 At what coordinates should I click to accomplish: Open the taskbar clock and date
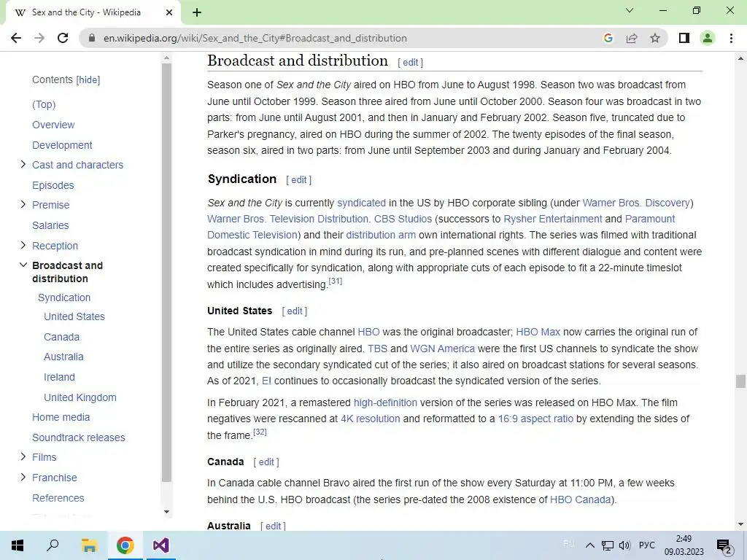pos(684,545)
